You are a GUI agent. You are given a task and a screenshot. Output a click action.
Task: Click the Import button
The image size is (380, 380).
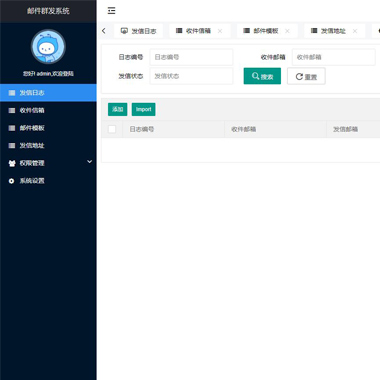(x=143, y=109)
